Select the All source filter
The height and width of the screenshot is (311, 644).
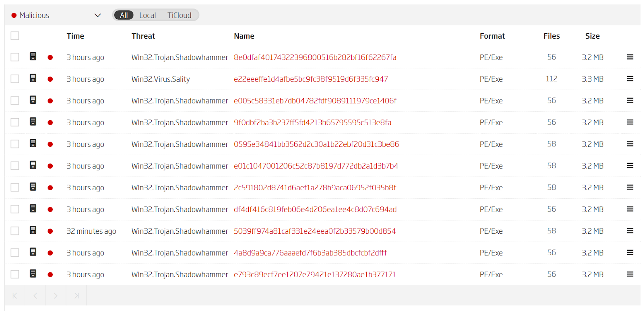124,15
